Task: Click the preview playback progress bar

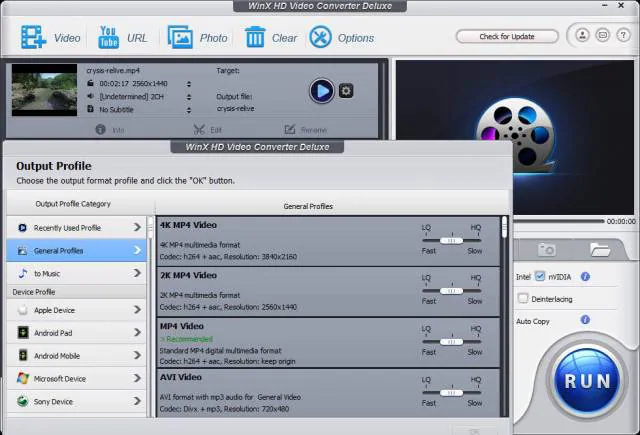Action: tap(558, 221)
